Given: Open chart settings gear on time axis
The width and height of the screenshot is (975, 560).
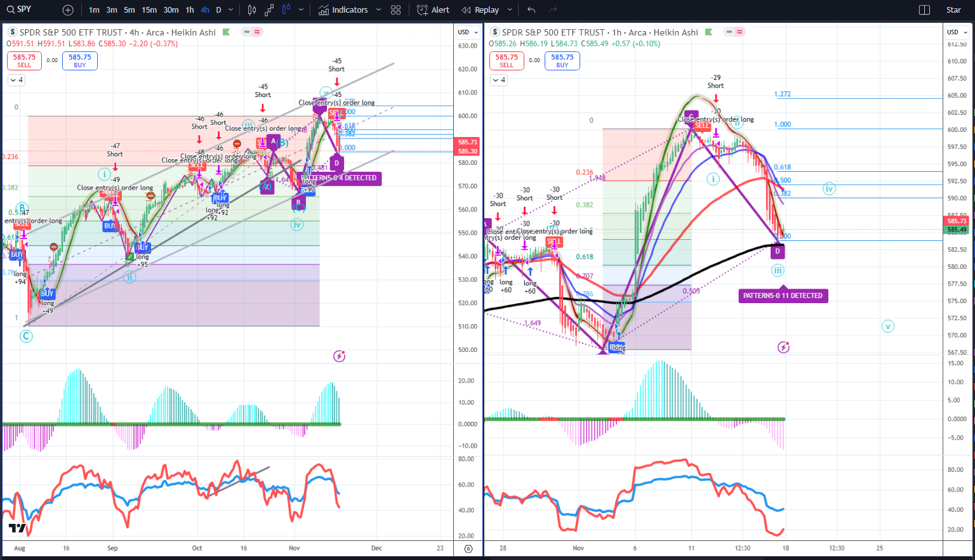Looking at the screenshot, I should pos(468,549).
